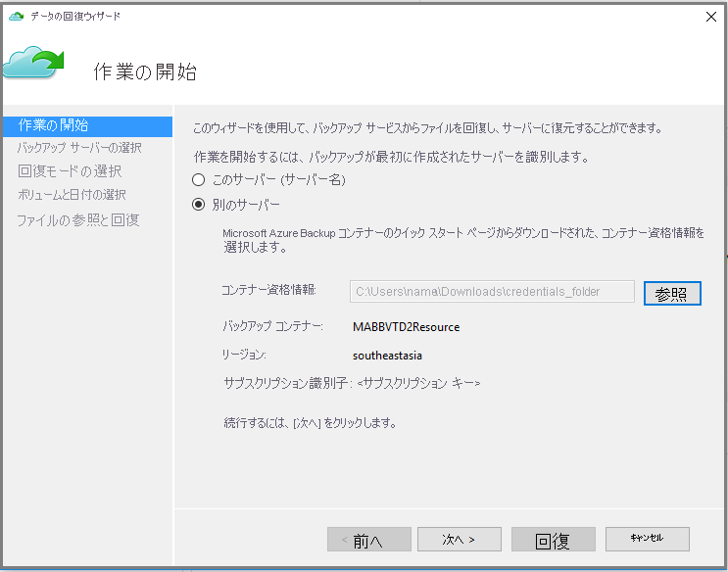Viewport: 728px width, 572px height.
Task: Open the 作業の開始 wizard step
Action: click(87, 125)
